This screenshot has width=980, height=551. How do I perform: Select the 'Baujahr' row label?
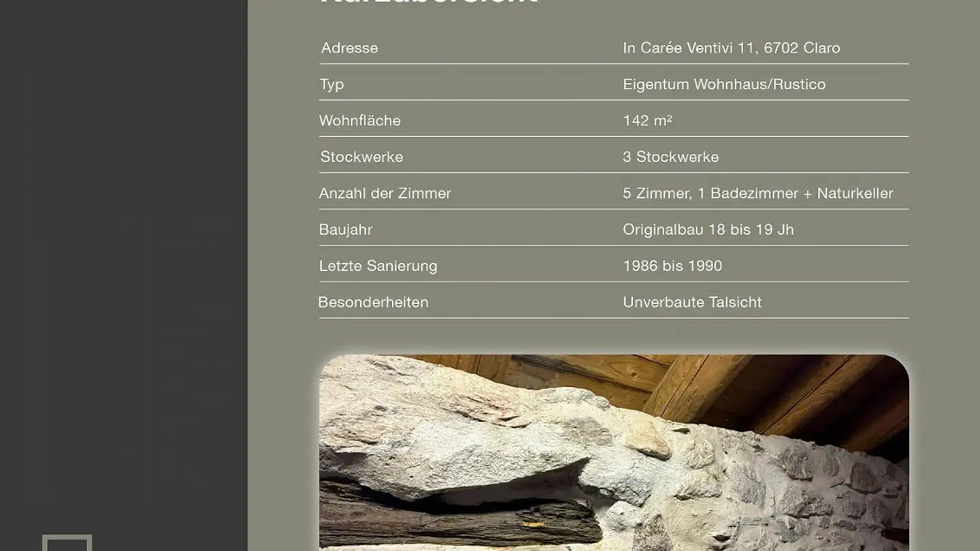[345, 230]
